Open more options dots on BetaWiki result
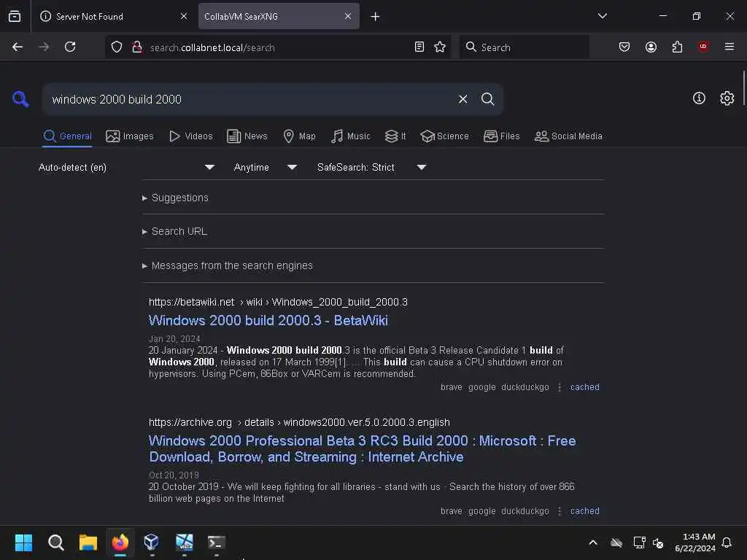The width and height of the screenshot is (747, 560). [560, 387]
